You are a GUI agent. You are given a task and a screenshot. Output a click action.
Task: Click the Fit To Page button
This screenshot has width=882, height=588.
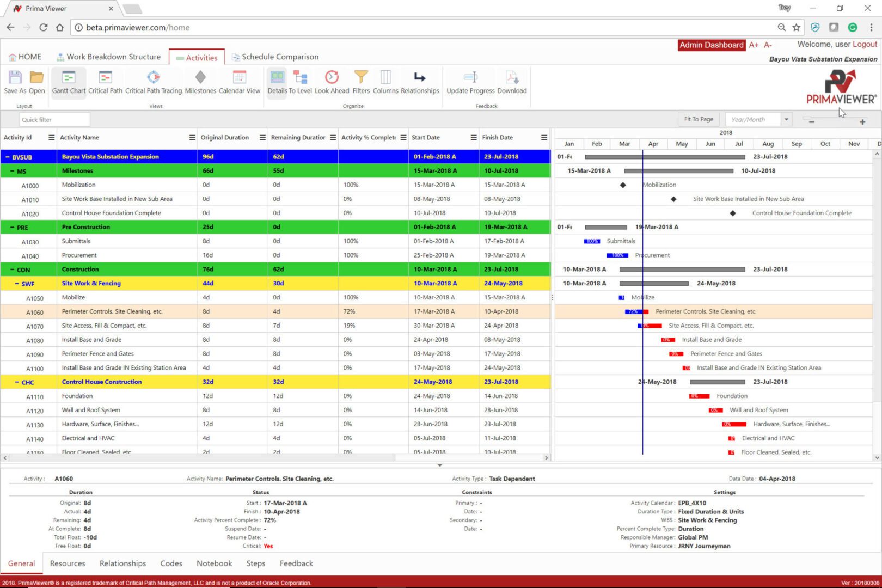click(699, 119)
